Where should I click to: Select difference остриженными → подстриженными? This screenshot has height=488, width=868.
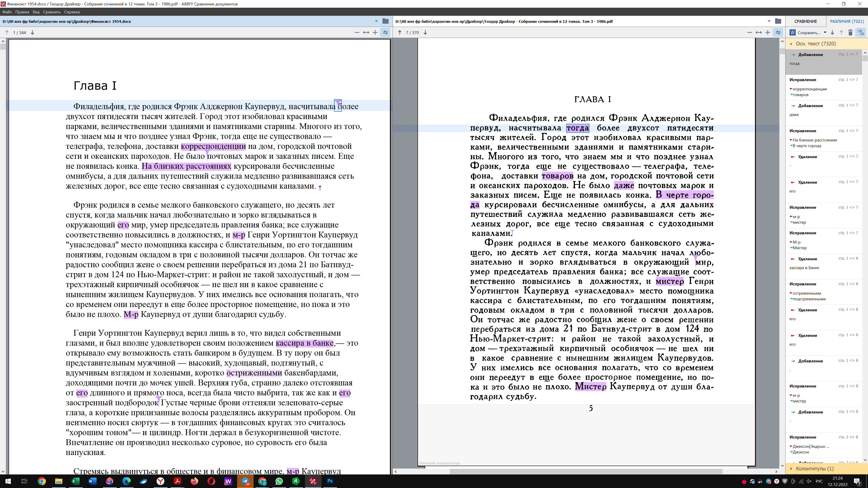tap(823, 292)
